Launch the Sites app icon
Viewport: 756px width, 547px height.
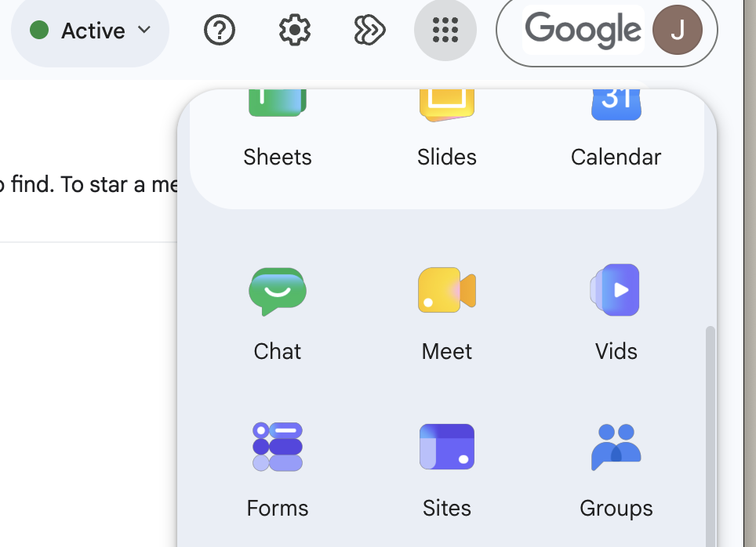(x=447, y=447)
